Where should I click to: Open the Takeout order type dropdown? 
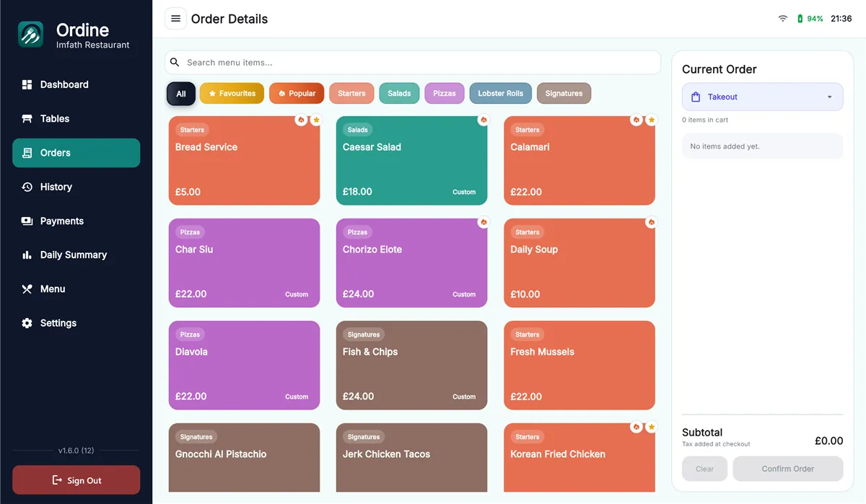[x=762, y=97]
